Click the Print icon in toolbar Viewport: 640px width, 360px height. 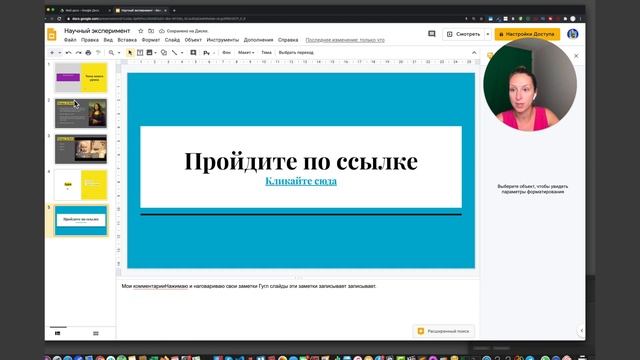[x=88, y=53]
